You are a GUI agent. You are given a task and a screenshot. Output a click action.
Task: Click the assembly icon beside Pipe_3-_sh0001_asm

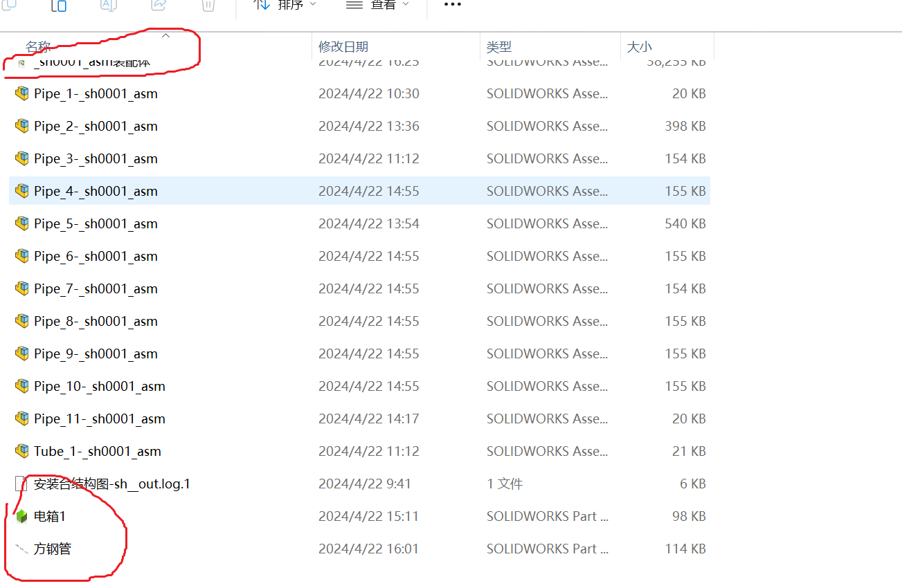[x=22, y=158]
